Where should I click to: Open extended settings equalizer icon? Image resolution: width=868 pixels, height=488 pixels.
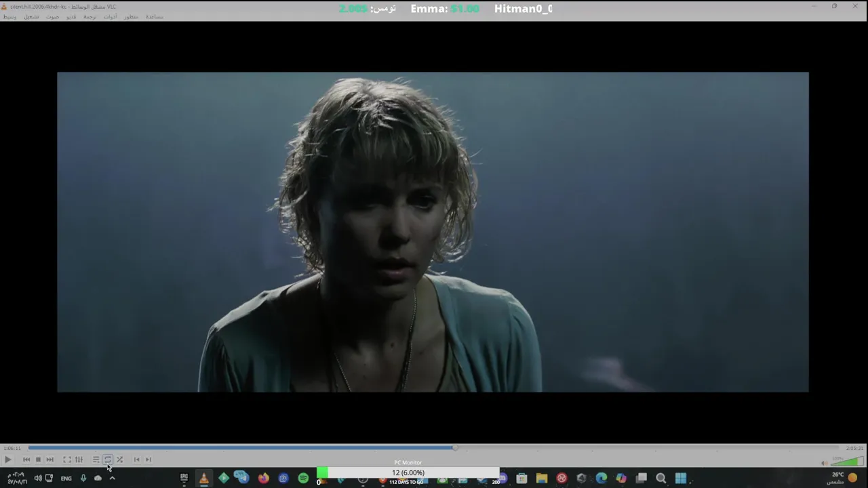tap(79, 460)
